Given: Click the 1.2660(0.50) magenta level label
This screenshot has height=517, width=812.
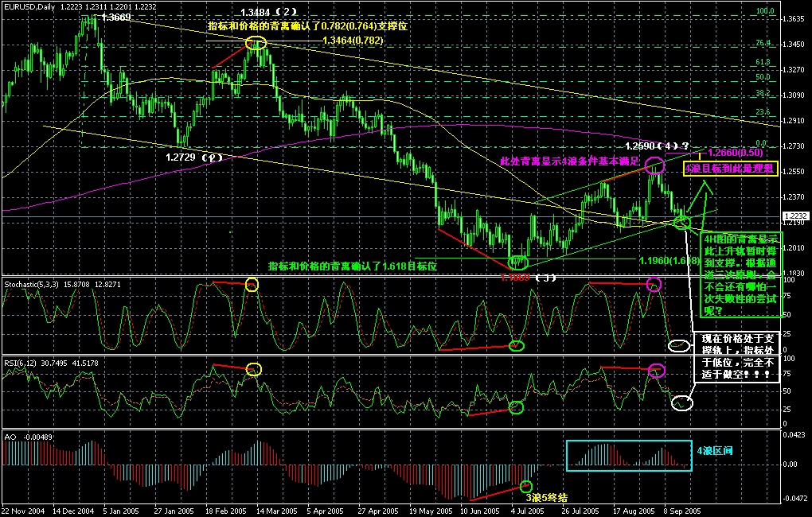Looking at the screenshot, I should [736, 153].
